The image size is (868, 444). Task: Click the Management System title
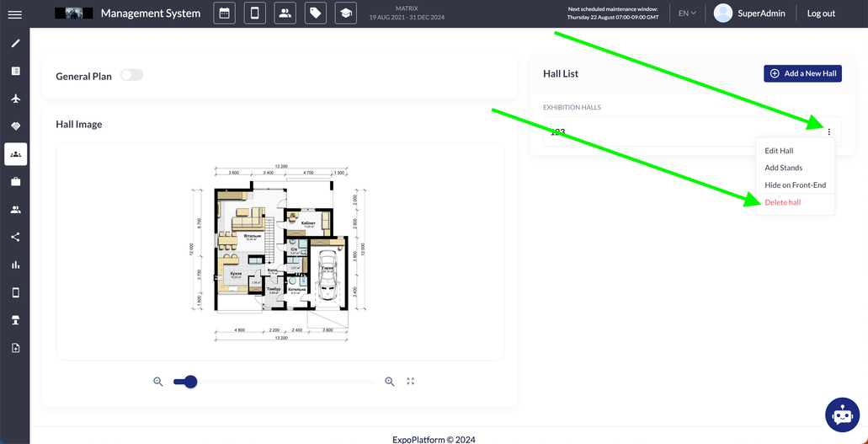tap(151, 13)
